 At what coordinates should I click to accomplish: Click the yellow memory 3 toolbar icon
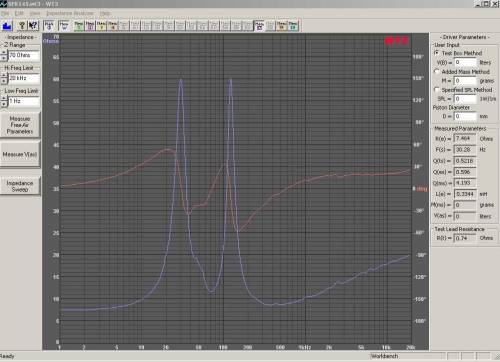point(101,26)
